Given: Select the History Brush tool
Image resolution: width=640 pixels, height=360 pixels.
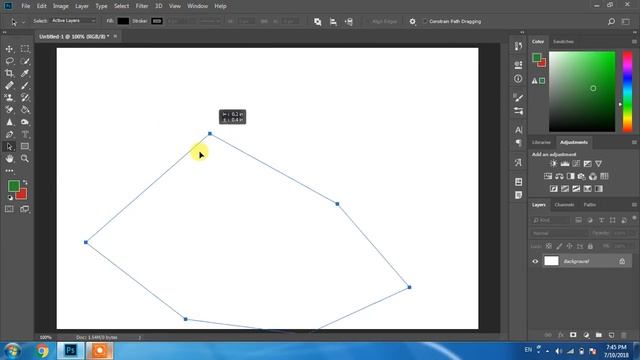Looking at the screenshot, I should [25, 98].
